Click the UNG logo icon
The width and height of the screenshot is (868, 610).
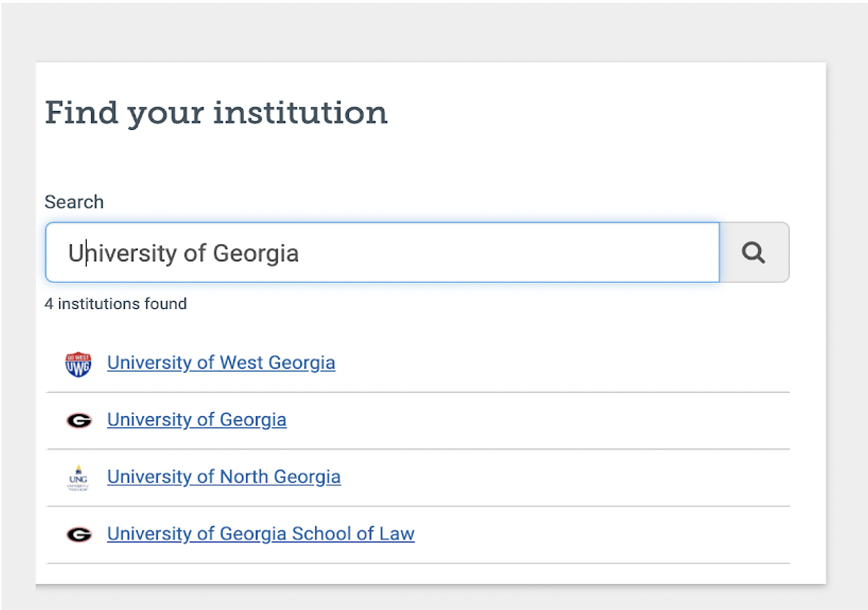point(77,477)
